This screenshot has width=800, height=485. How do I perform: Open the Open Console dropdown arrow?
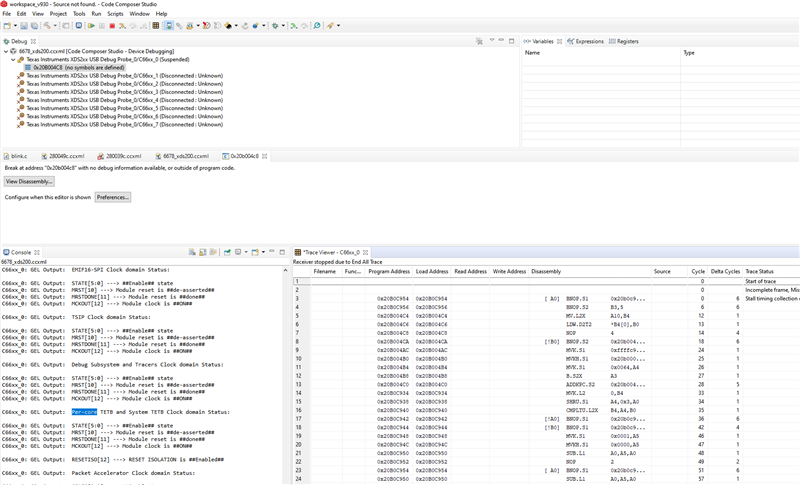263,252
